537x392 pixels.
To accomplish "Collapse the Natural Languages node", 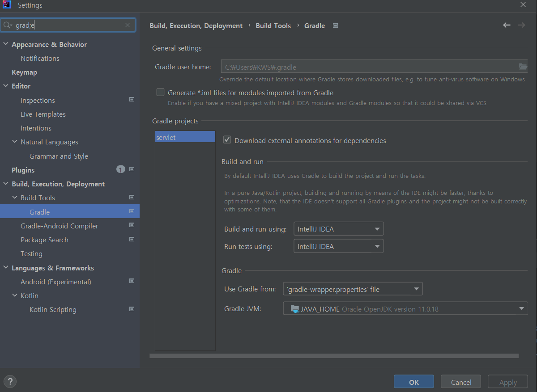I will [x=15, y=142].
